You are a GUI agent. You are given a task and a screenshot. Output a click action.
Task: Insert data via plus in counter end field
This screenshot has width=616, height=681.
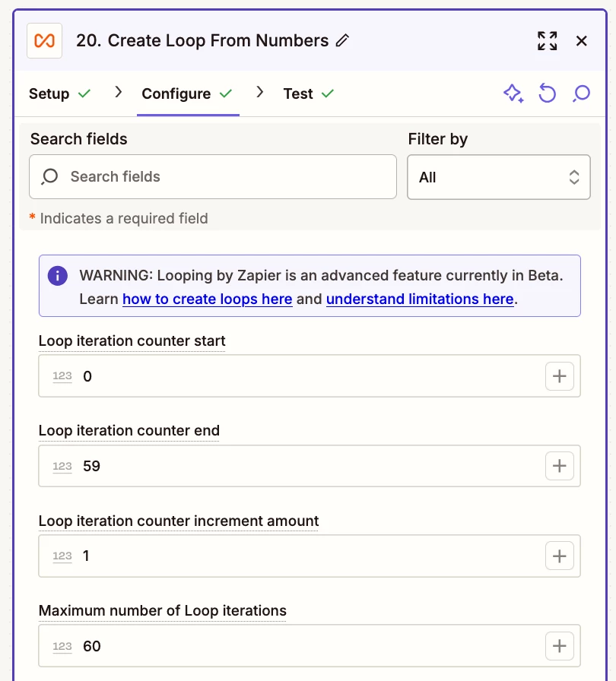560,466
